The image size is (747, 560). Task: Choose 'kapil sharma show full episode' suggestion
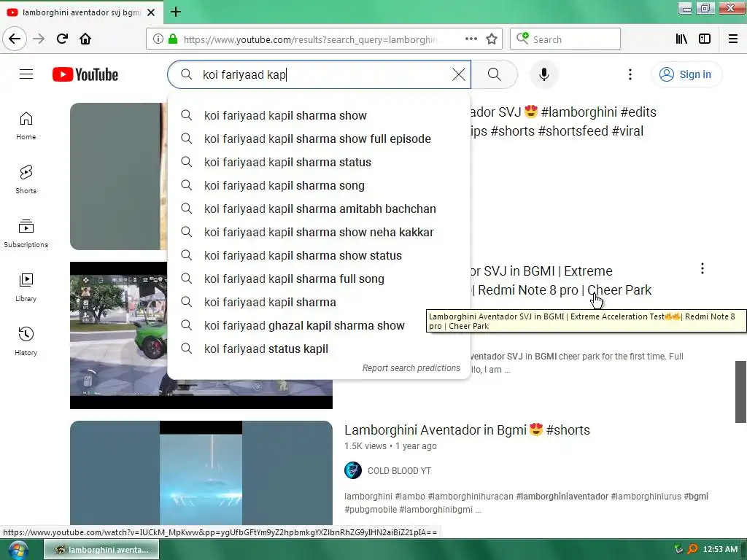click(320, 139)
